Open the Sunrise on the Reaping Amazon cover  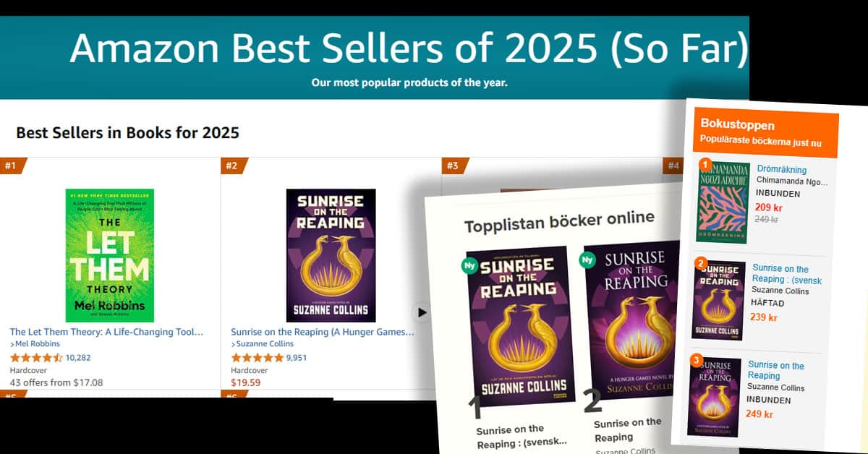coord(331,255)
